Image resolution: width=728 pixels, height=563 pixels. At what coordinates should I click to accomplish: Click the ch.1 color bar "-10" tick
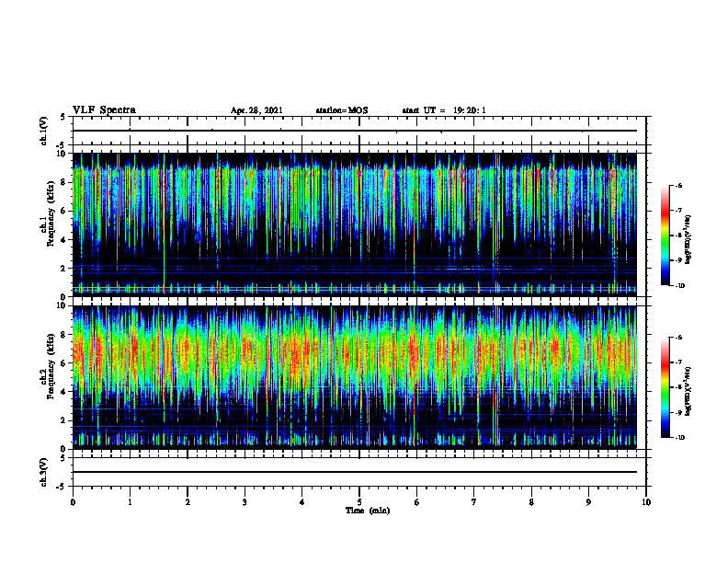pyautogui.click(x=679, y=286)
